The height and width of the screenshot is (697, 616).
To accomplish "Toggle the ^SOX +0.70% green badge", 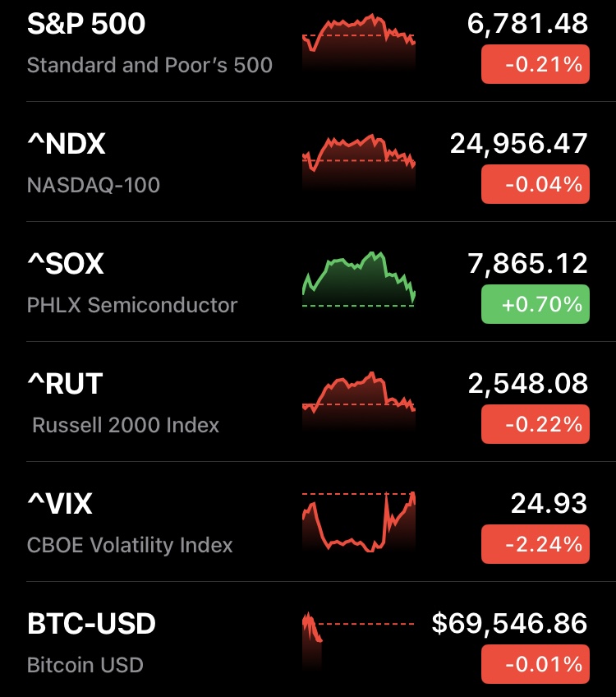I will click(535, 304).
